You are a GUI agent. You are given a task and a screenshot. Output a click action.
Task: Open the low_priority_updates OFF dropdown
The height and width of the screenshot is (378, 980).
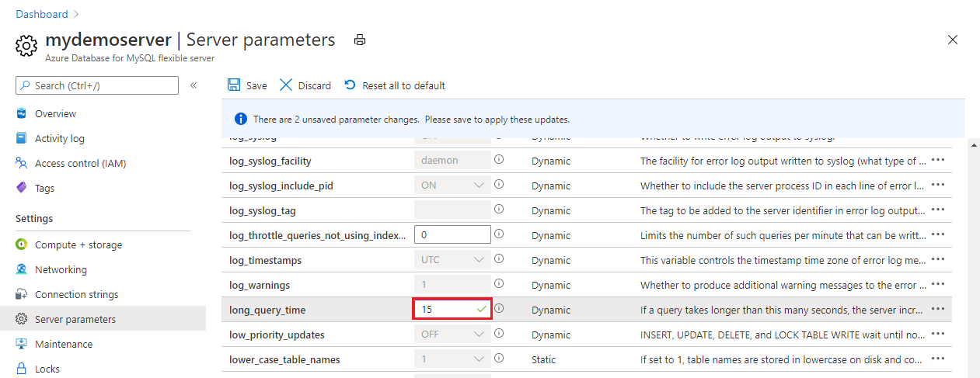click(452, 334)
